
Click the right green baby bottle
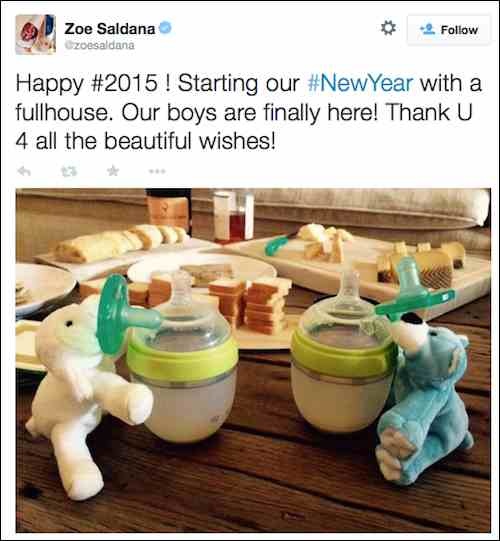click(x=343, y=352)
